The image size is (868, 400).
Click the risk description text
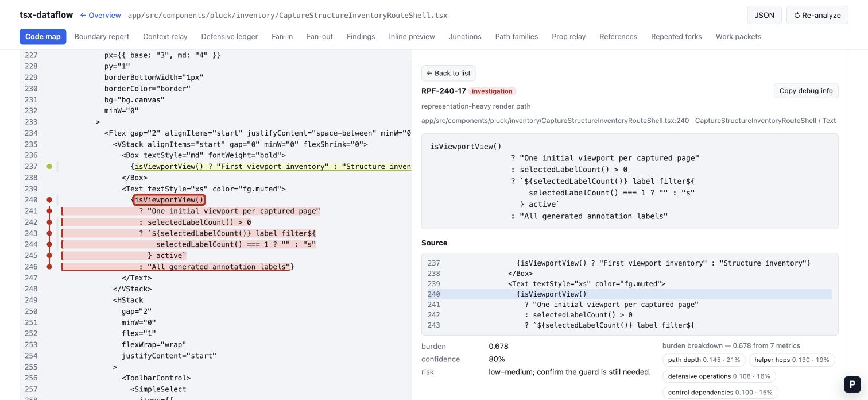click(x=569, y=372)
